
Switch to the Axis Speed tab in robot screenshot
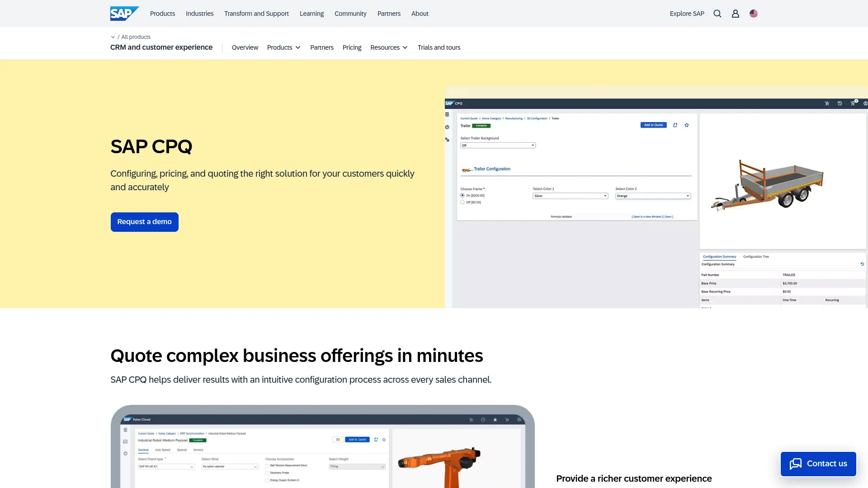coord(163,450)
